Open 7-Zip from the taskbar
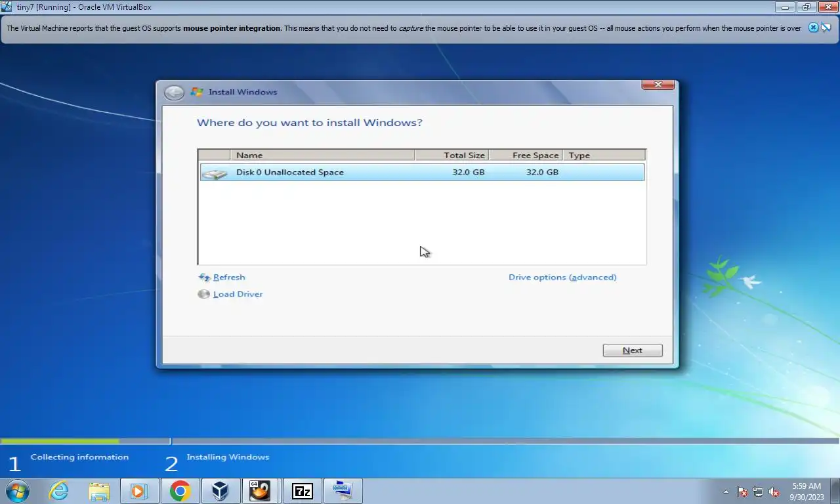The width and height of the screenshot is (840, 504). (x=302, y=491)
